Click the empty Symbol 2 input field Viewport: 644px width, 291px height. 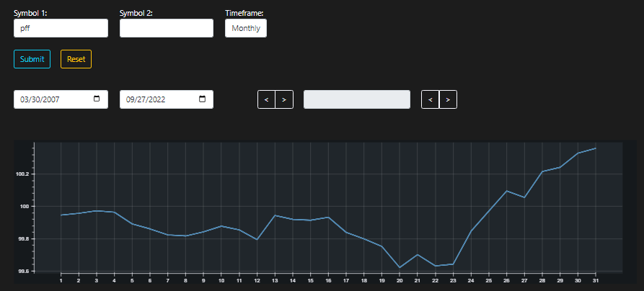point(167,28)
